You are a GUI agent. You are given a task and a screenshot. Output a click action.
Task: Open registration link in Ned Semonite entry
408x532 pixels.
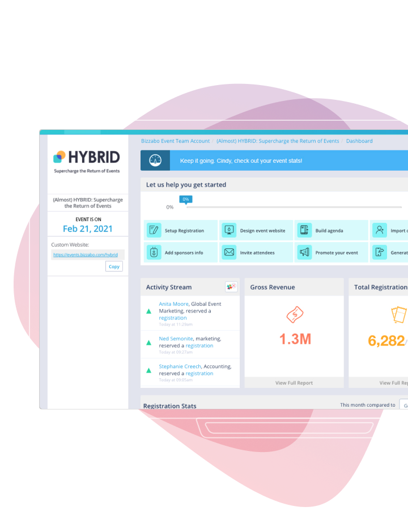click(199, 346)
